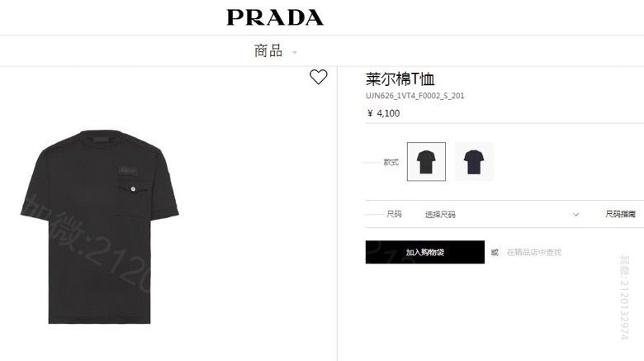
Task: Click 加入购物袋 add to bag button
Action: pyautogui.click(x=425, y=252)
